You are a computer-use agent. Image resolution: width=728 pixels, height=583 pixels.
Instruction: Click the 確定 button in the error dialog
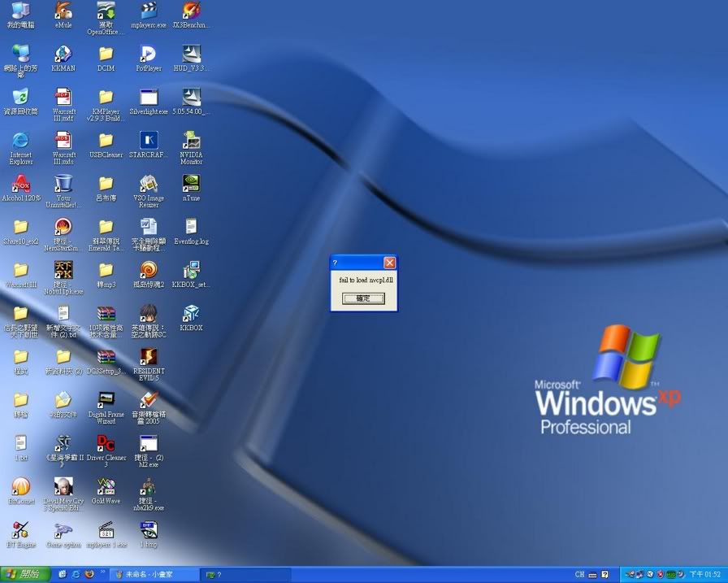point(363,298)
